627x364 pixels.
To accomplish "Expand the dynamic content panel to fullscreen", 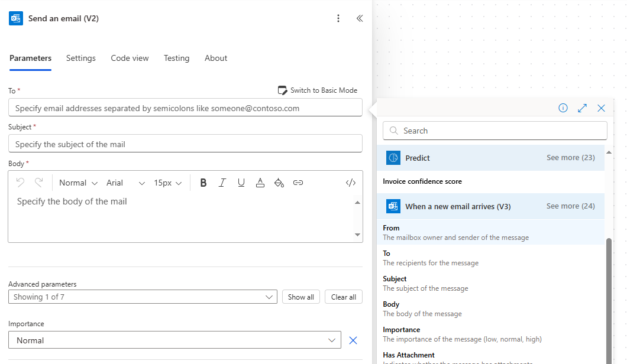I will (582, 108).
